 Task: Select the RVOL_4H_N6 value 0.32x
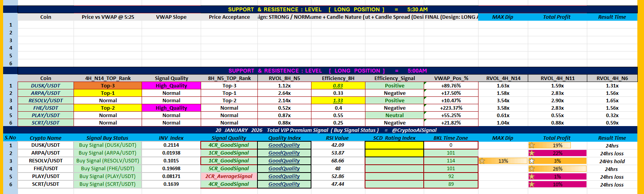[x=612, y=116]
